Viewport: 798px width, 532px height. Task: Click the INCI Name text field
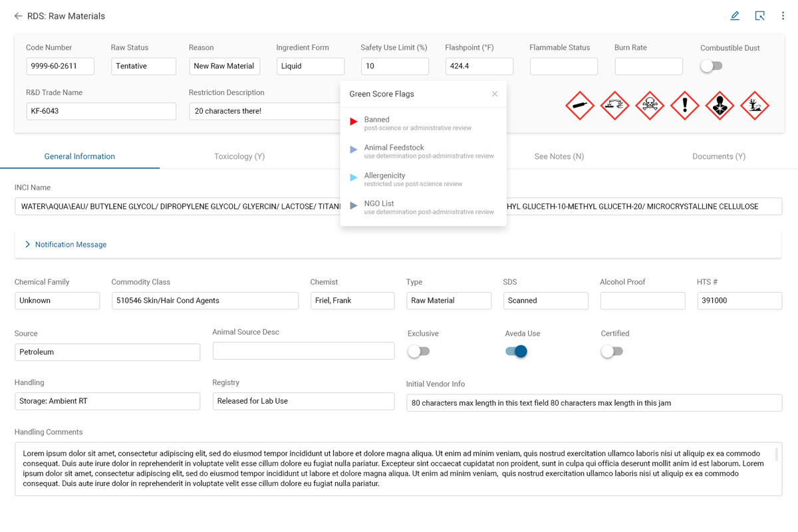398,206
